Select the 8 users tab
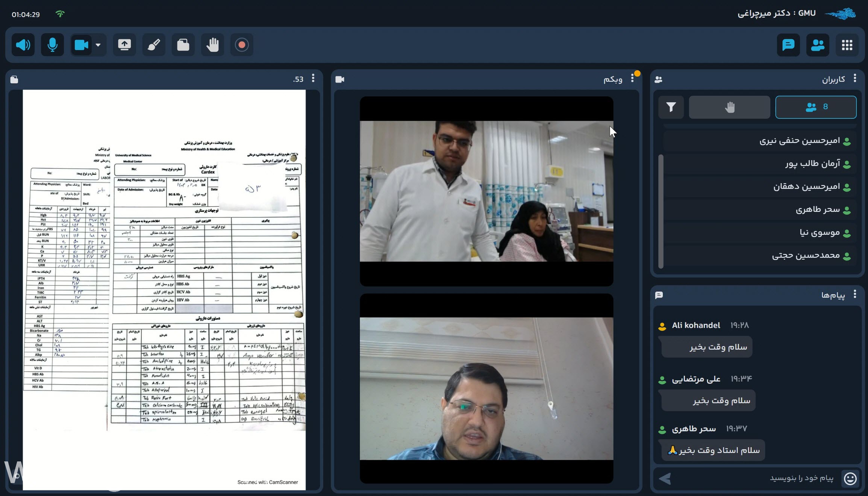The width and height of the screenshot is (868, 496). (x=816, y=107)
